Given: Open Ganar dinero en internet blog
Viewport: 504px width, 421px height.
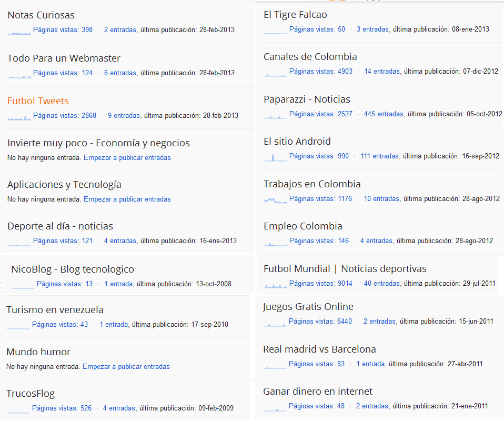Looking at the screenshot, I should click(x=318, y=392).
